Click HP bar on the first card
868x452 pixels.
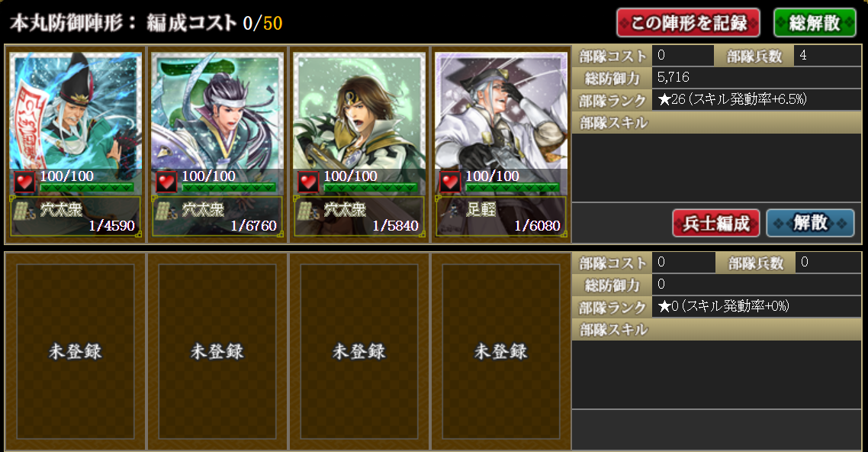click(86, 188)
